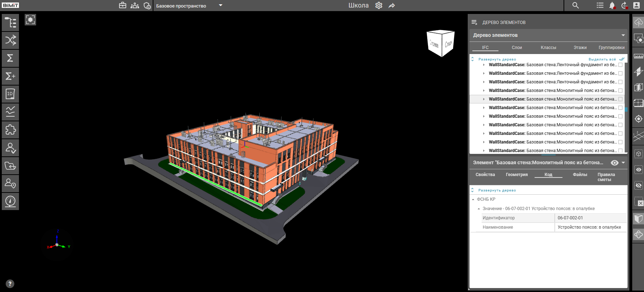The height and width of the screenshot is (292, 644).
Task: Open project settings gear next to Школа
Action: [379, 5]
